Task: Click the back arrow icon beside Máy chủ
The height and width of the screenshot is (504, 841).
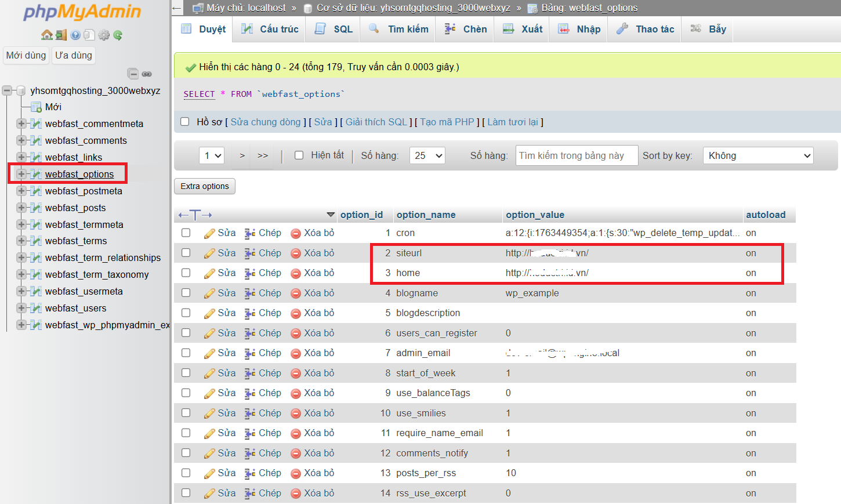Action: (x=177, y=8)
